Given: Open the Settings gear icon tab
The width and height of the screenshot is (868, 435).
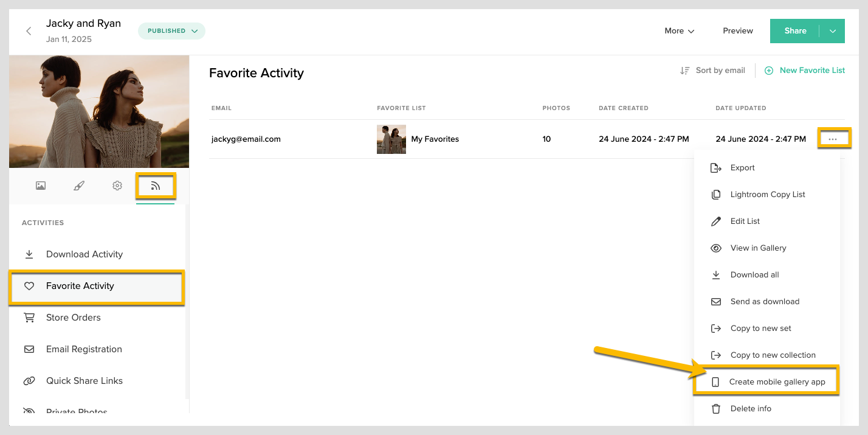Looking at the screenshot, I should (x=117, y=185).
